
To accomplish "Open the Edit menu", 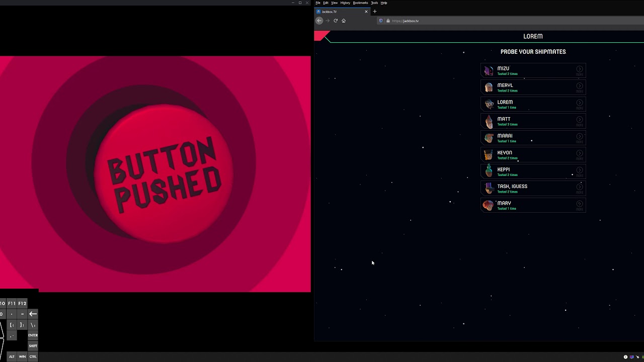I will coord(326,3).
